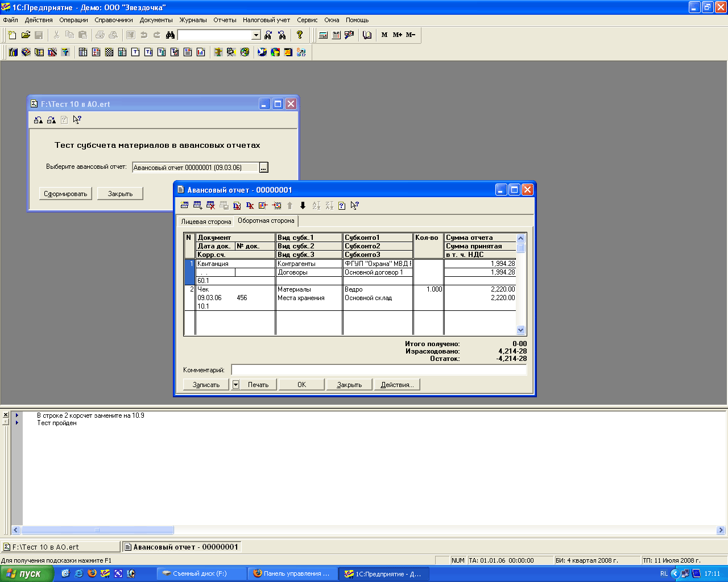Expand the search combo box dropdown arrow
Viewport: 728px width, 582px height.
[256, 35]
